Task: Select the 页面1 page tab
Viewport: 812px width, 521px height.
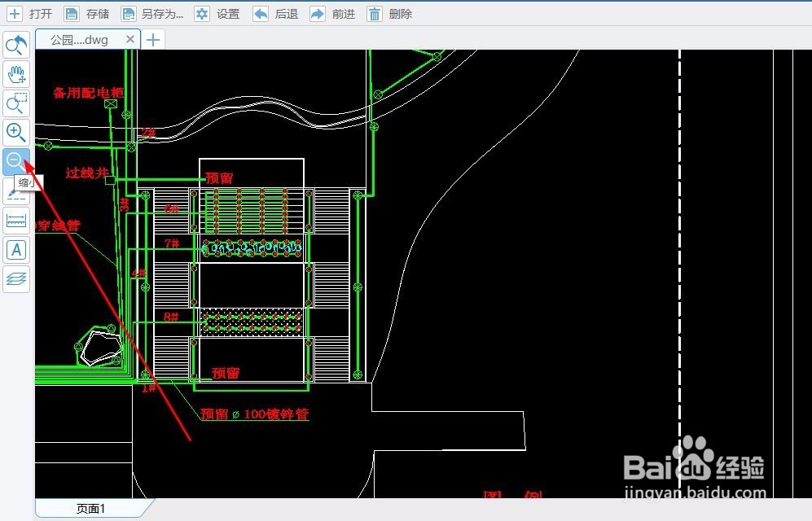Action: click(x=91, y=509)
